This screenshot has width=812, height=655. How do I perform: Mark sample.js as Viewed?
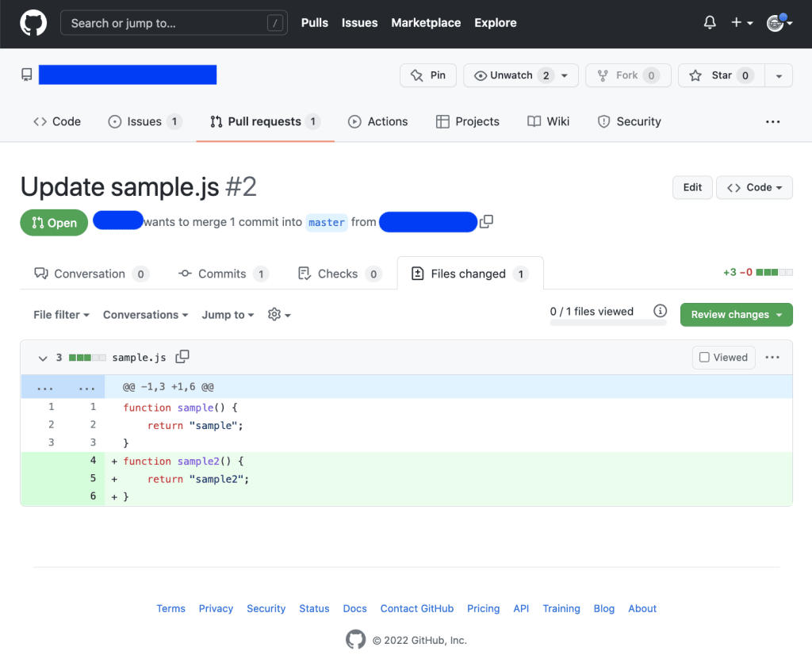[x=723, y=358]
